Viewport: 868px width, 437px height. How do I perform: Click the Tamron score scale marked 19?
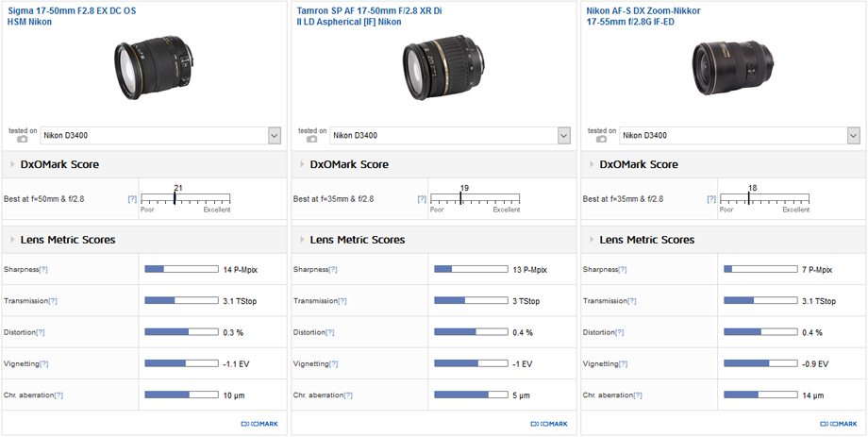(x=475, y=198)
